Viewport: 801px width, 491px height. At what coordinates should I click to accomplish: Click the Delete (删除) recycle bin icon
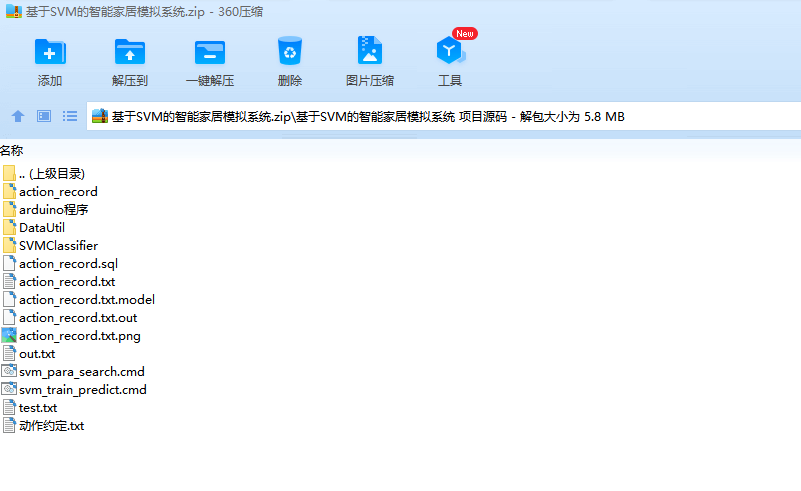290,51
